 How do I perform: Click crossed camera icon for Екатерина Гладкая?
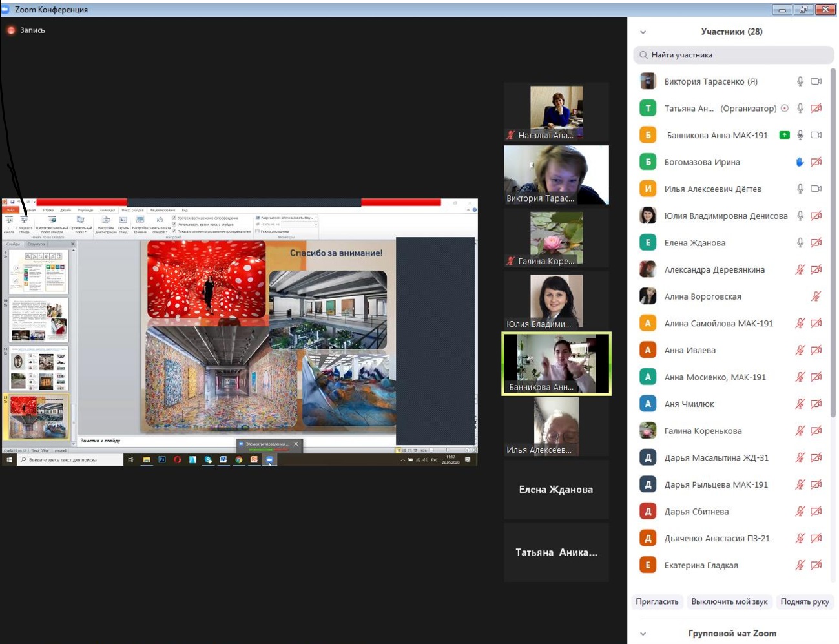point(816,565)
